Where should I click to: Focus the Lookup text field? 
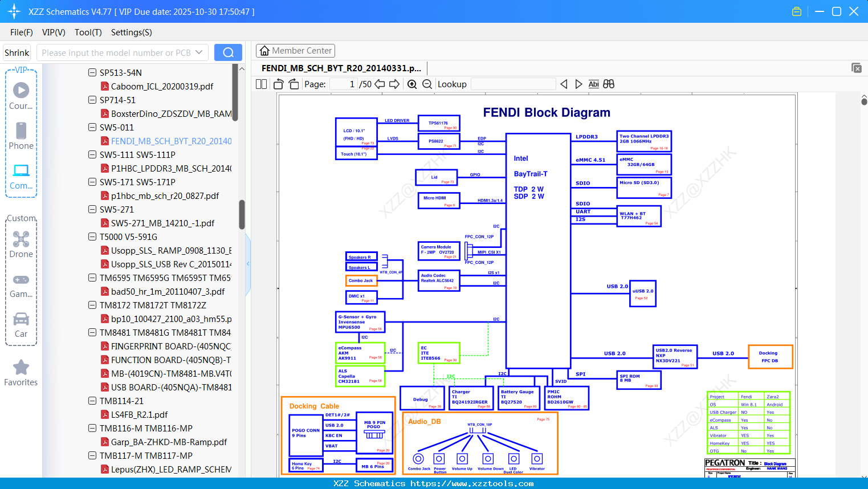coord(513,84)
